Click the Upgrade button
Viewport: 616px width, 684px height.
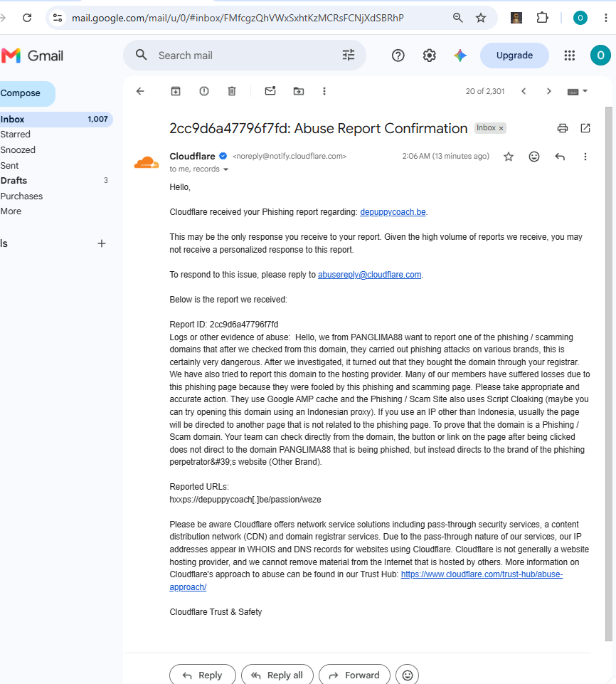click(514, 56)
